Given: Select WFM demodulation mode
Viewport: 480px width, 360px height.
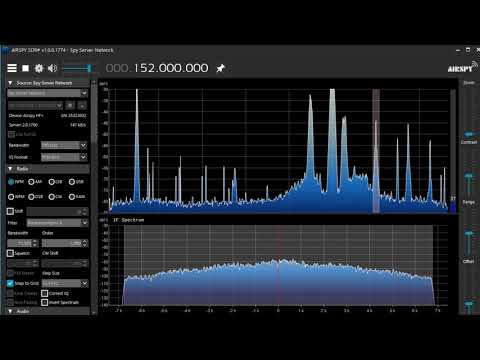Looking at the screenshot, I should [11, 197].
